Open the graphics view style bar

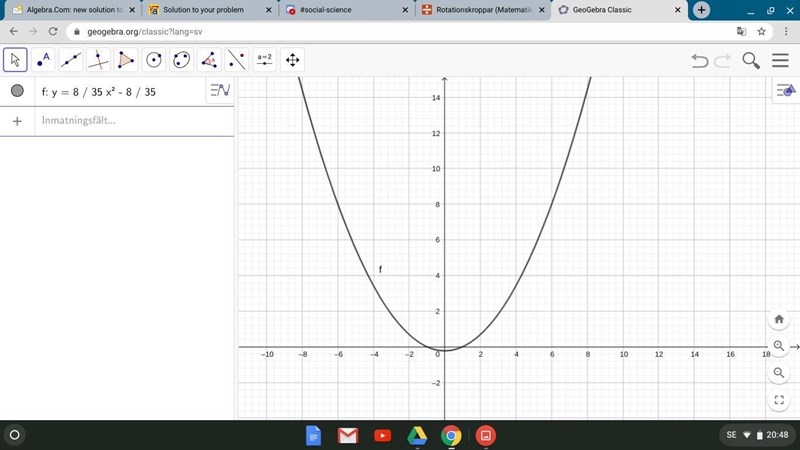coord(784,91)
